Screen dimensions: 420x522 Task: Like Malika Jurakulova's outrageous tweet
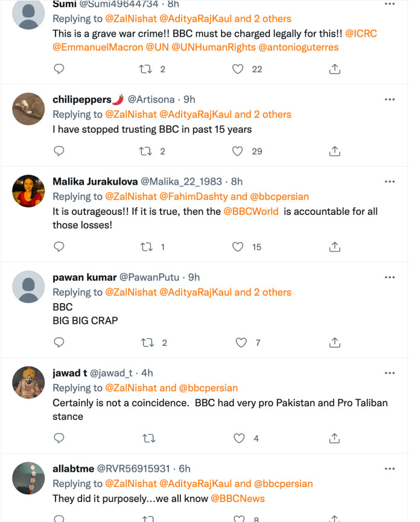pos(238,247)
